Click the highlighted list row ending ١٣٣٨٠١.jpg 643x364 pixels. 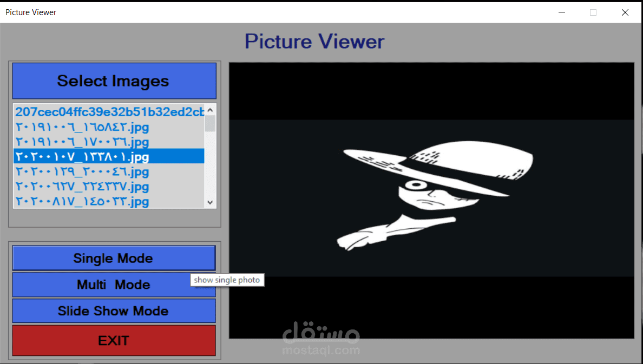point(109,156)
